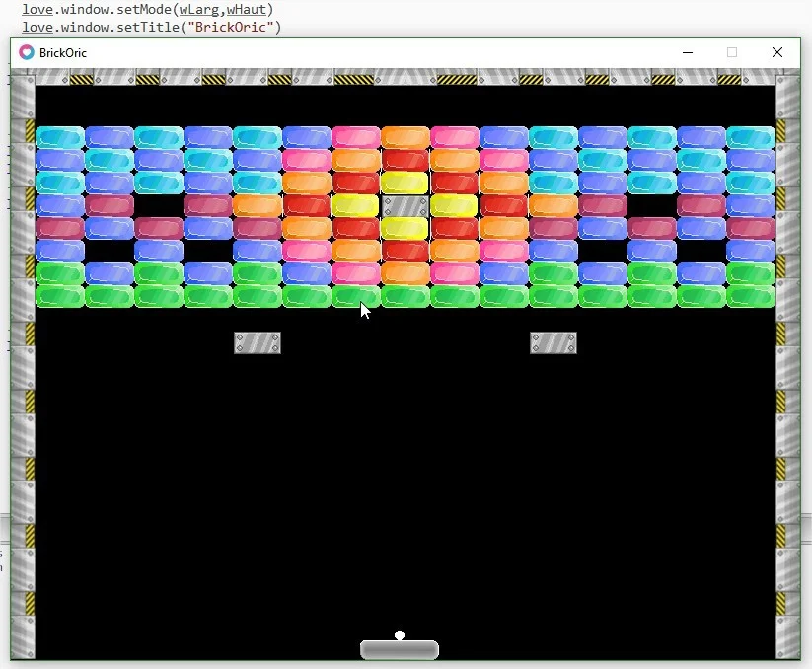Click the red brick directly above the top yellow brick
Screen dimensions: 812x669
tap(405, 161)
